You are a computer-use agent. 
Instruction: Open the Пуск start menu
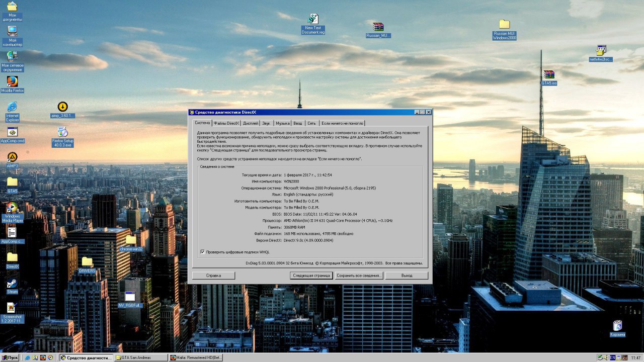[x=11, y=357]
